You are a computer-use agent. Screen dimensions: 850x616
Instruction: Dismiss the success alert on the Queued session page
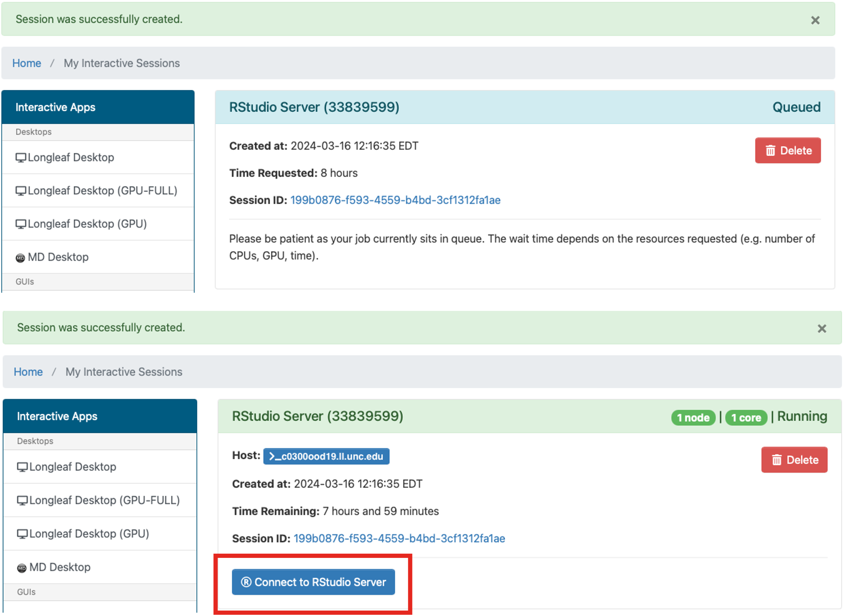click(816, 20)
